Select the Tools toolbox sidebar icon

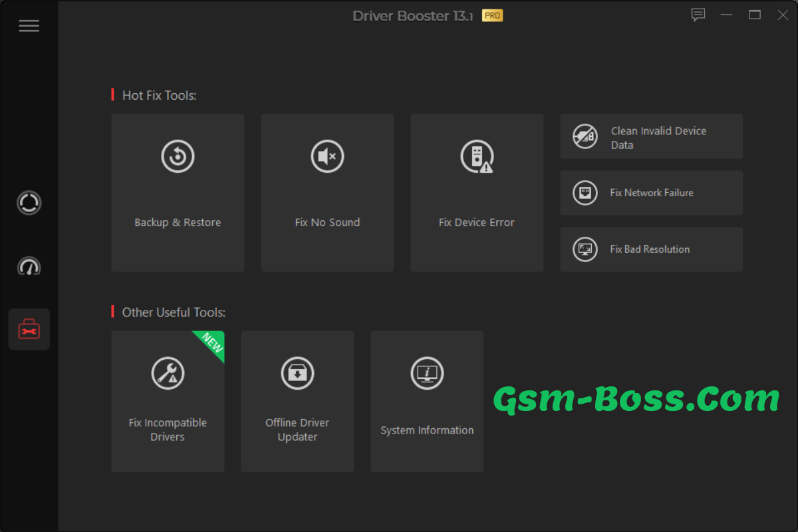29,329
